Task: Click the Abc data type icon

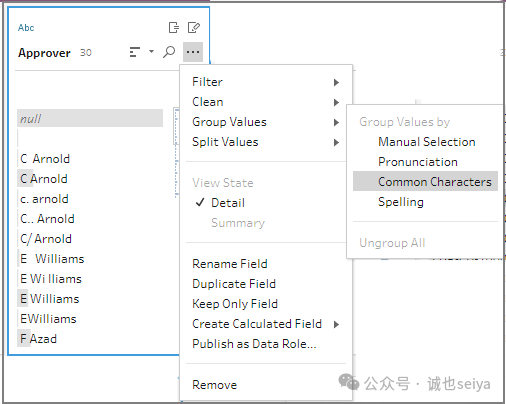Action: [26, 28]
